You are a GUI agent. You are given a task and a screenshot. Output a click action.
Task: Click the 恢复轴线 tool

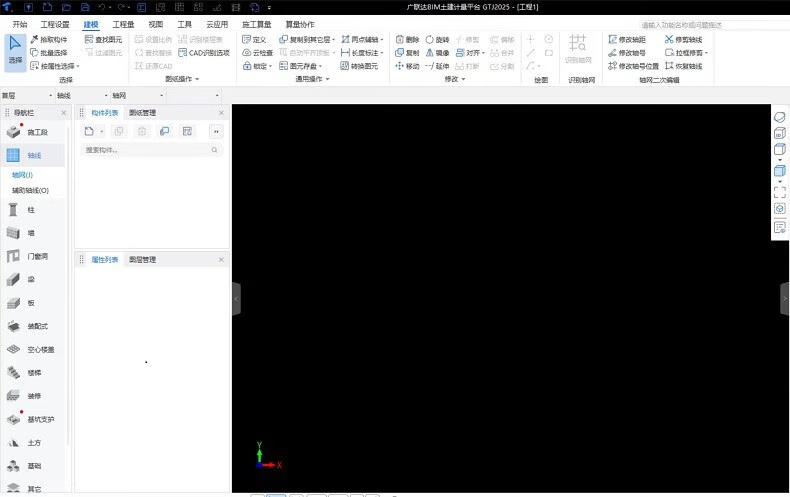coord(684,66)
